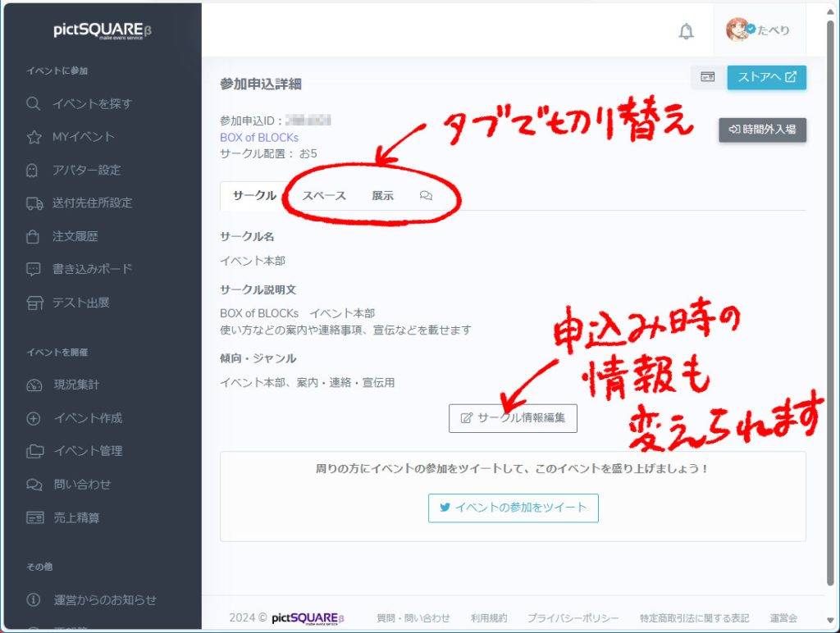The width and height of the screenshot is (840, 633).
Task: Open the BOX of BLOCKs event link
Action: pyautogui.click(x=259, y=137)
